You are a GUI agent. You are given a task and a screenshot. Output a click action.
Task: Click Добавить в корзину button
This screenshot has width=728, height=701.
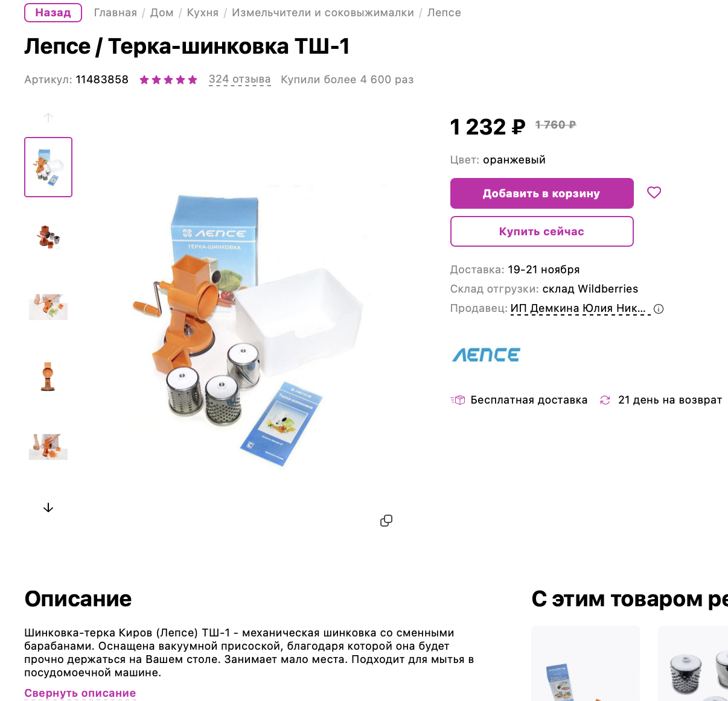click(542, 193)
